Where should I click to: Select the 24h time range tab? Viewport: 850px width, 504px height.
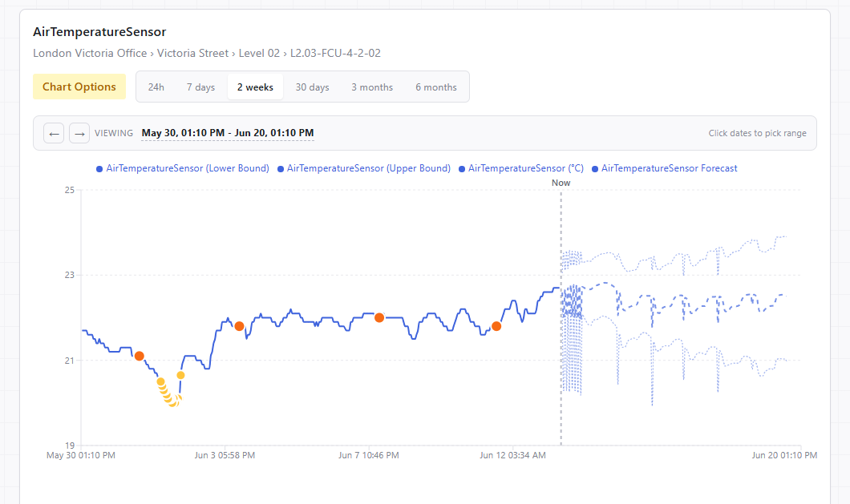tap(156, 87)
